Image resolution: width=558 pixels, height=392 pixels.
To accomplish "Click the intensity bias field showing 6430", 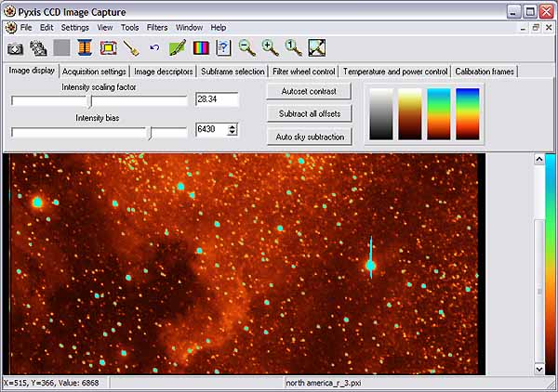I will coord(211,129).
